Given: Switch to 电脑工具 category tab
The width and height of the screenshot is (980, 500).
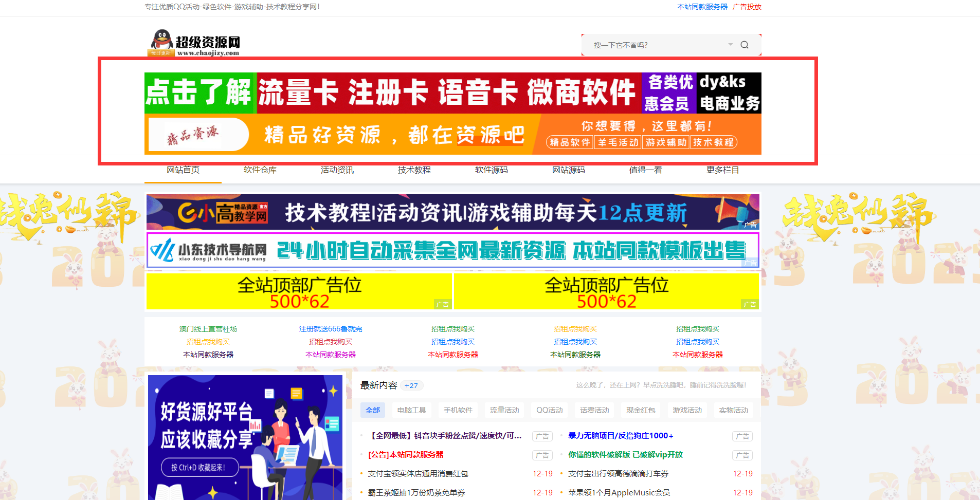Looking at the screenshot, I should [411, 410].
